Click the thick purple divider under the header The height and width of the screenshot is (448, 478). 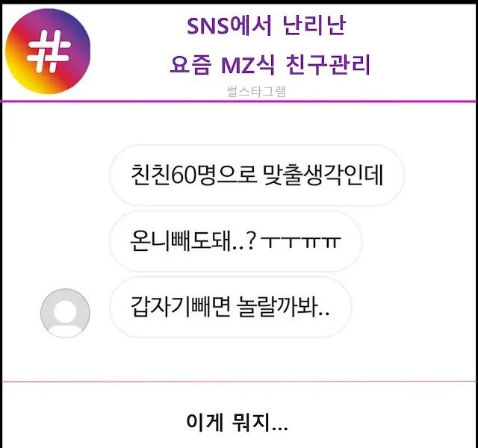[239, 102]
